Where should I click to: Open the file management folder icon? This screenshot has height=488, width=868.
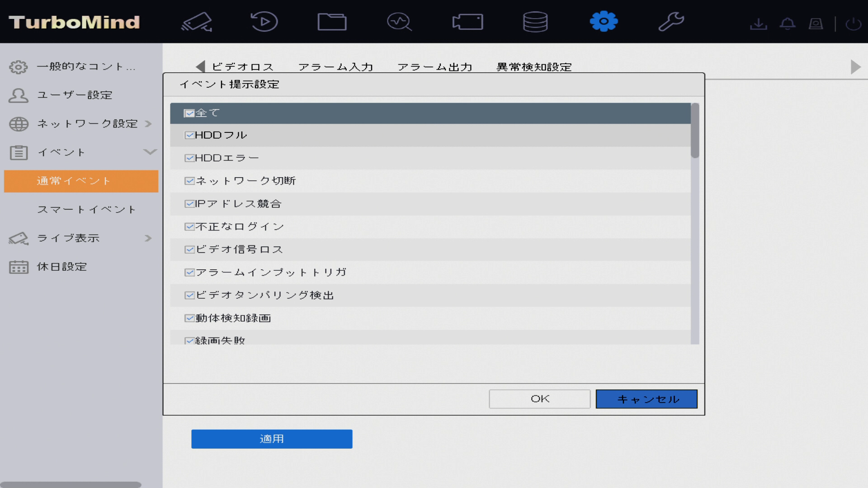(332, 22)
